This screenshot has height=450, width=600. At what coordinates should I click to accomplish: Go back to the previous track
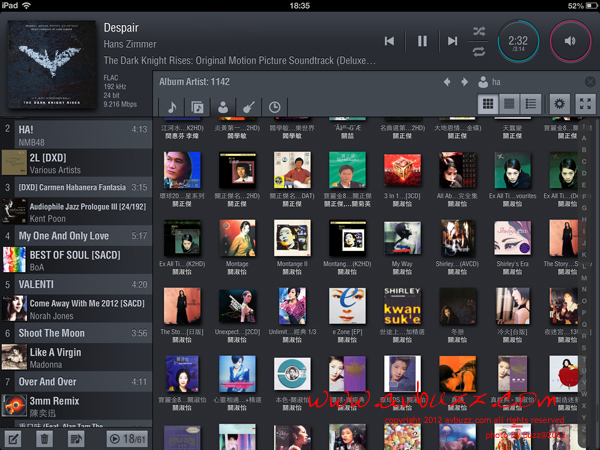pos(389,41)
